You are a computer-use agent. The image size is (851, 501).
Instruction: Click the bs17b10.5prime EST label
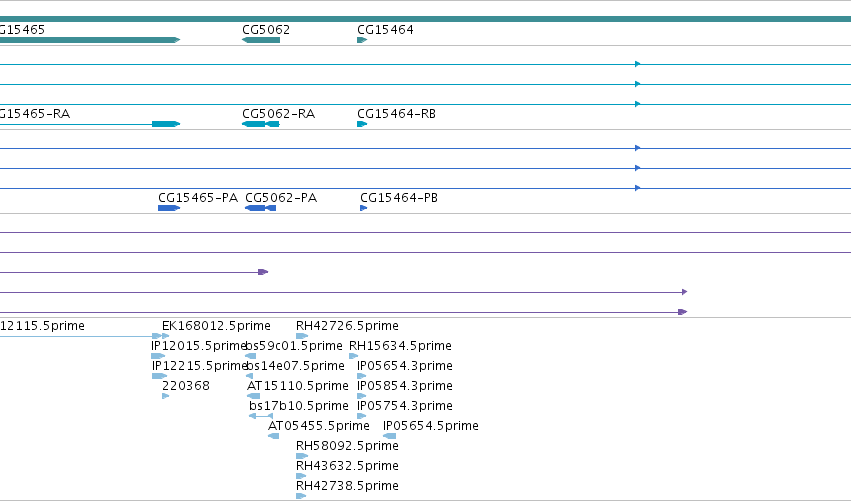[x=299, y=406]
